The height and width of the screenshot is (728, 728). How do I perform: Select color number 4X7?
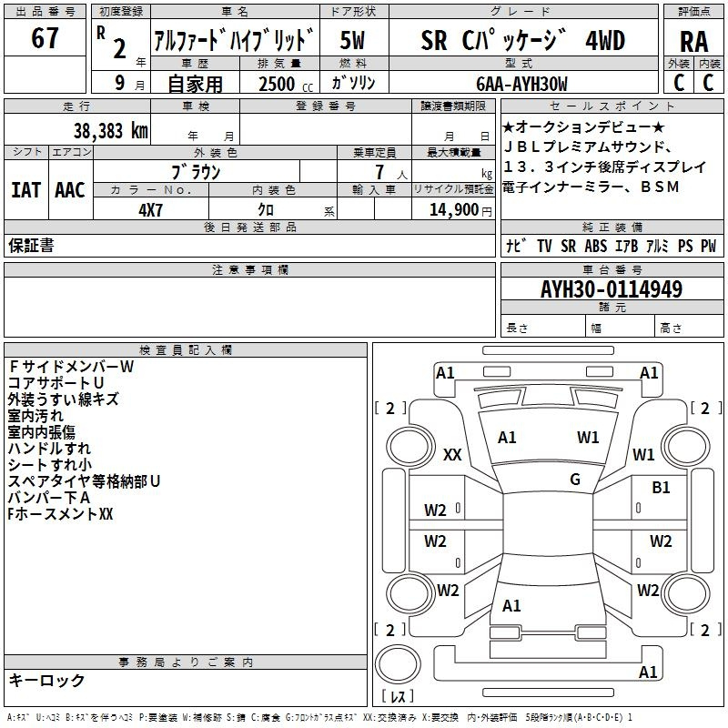click(151, 208)
